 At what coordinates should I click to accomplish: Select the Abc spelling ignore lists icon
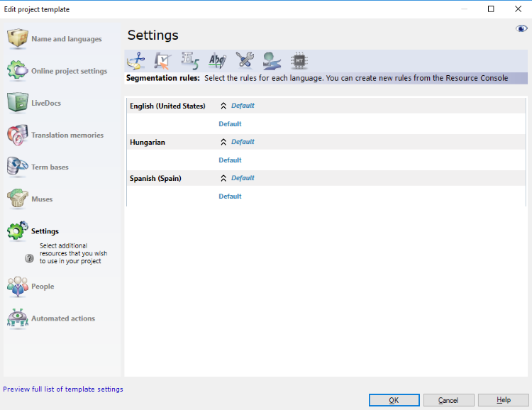(x=216, y=61)
